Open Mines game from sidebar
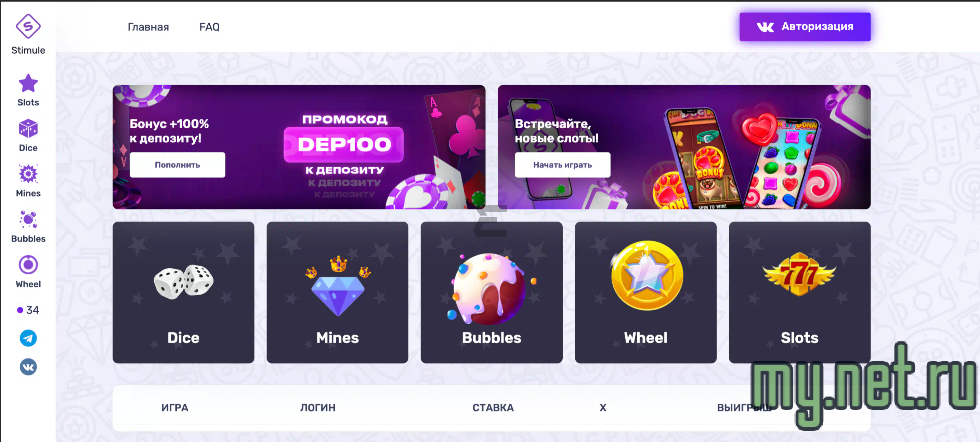Image resolution: width=980 pixels, height=442 pixels. click(x=28, y=181)
